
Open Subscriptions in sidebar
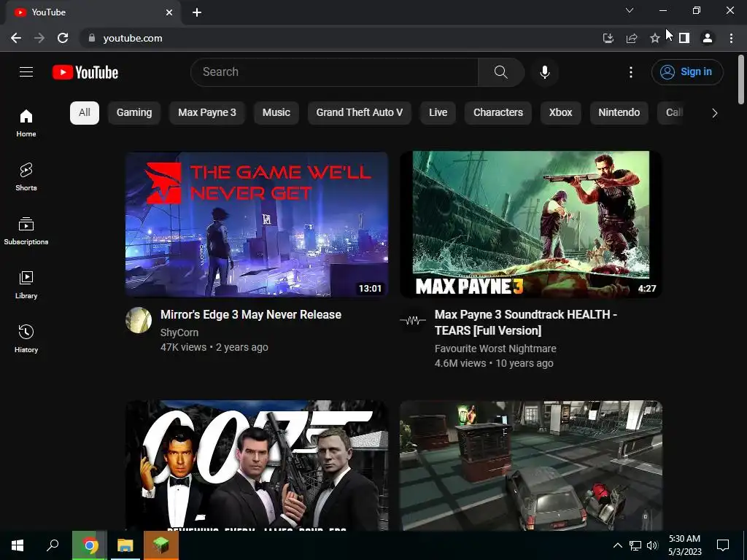click(x=26, y=231)
